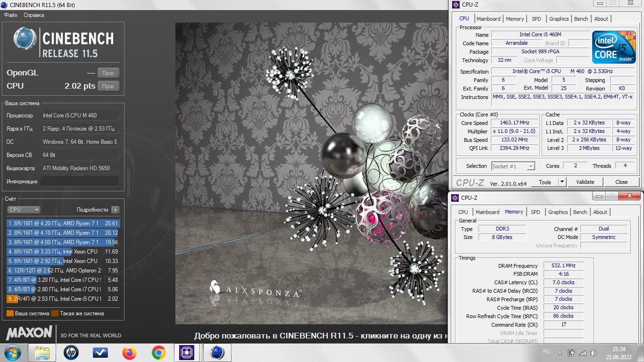
Task: Open Bench tab in upper CPU-Z
Action: pos(581,19)
